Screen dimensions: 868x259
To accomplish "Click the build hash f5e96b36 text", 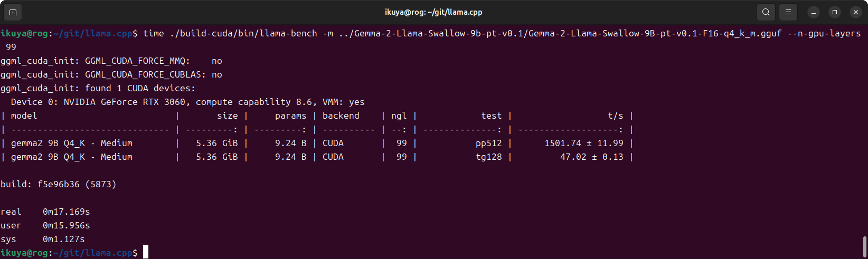I will (x=58, y=184).
